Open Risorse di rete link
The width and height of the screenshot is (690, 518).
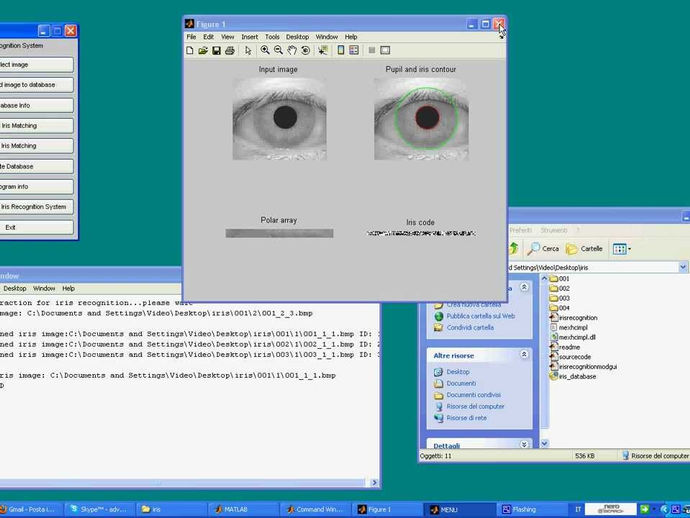click(466, 418)
